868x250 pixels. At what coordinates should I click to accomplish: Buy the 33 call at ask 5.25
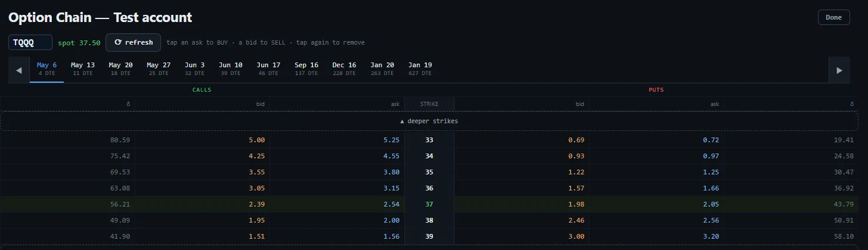pos(337,140)
